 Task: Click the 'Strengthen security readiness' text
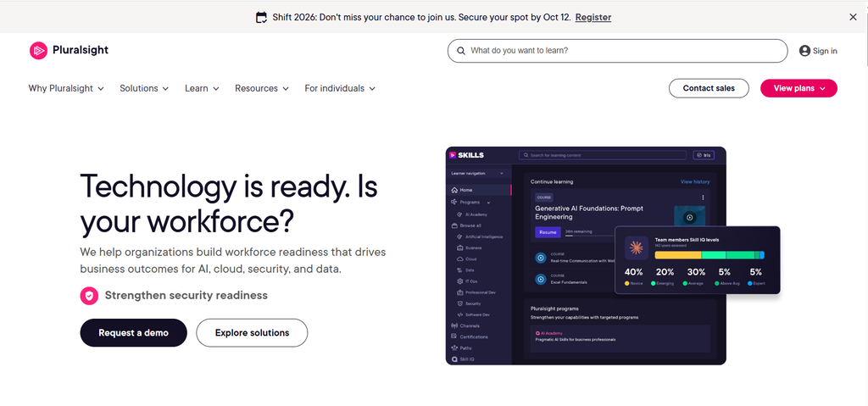[186, 295]
